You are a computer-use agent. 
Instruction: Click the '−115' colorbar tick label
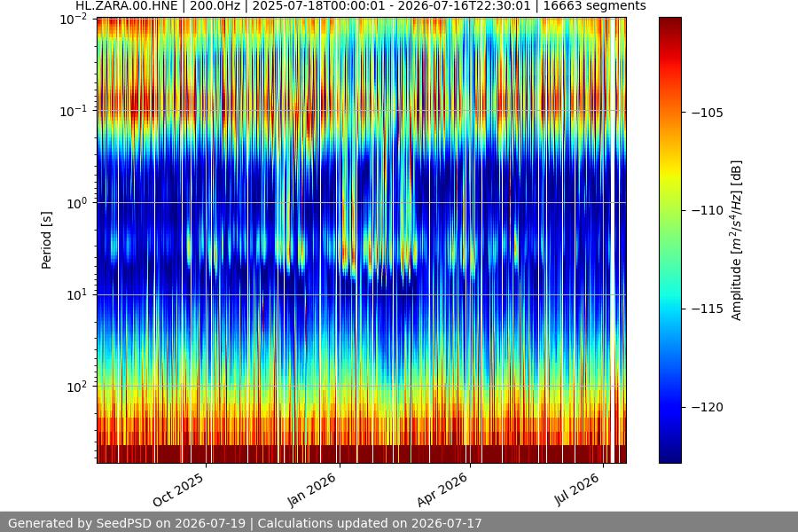tap(707, 309)
